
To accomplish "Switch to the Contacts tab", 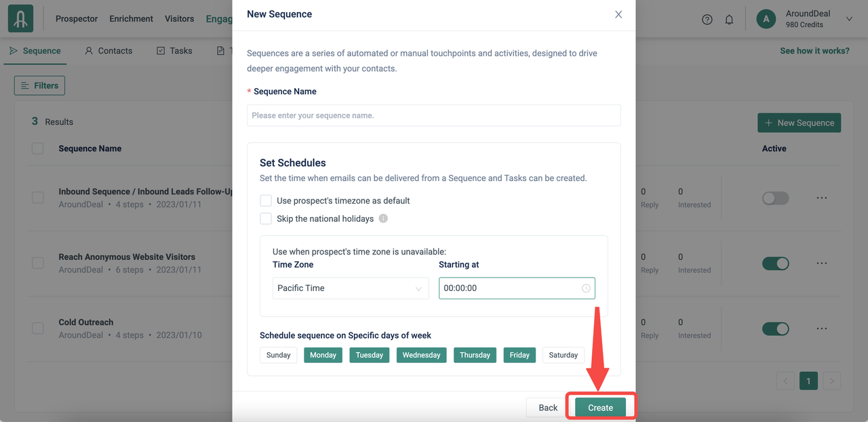I will click(x=108, y=51).
